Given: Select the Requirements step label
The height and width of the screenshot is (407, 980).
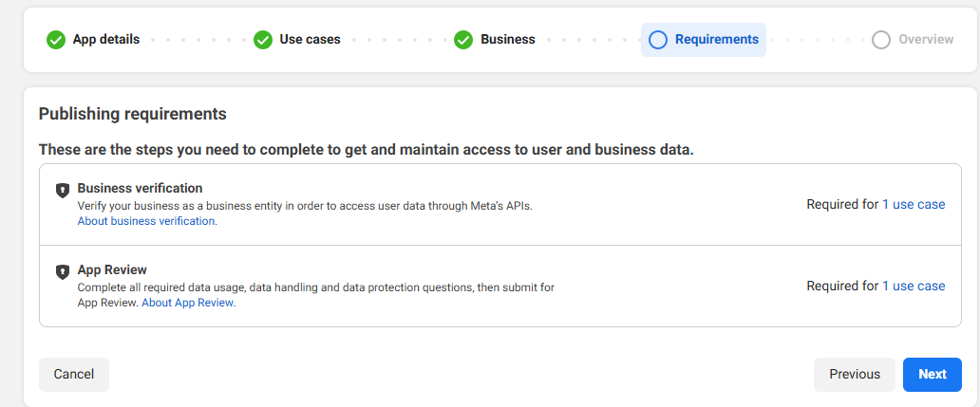Looking at the screenshot, I should click(x=716, y=40).
